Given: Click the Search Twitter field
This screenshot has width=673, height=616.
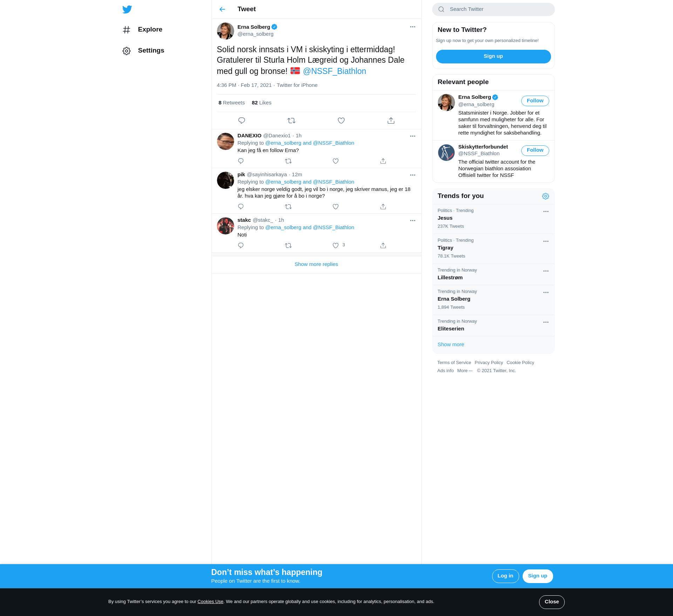Looking at the screenshot, I should (x=493, y=9).
